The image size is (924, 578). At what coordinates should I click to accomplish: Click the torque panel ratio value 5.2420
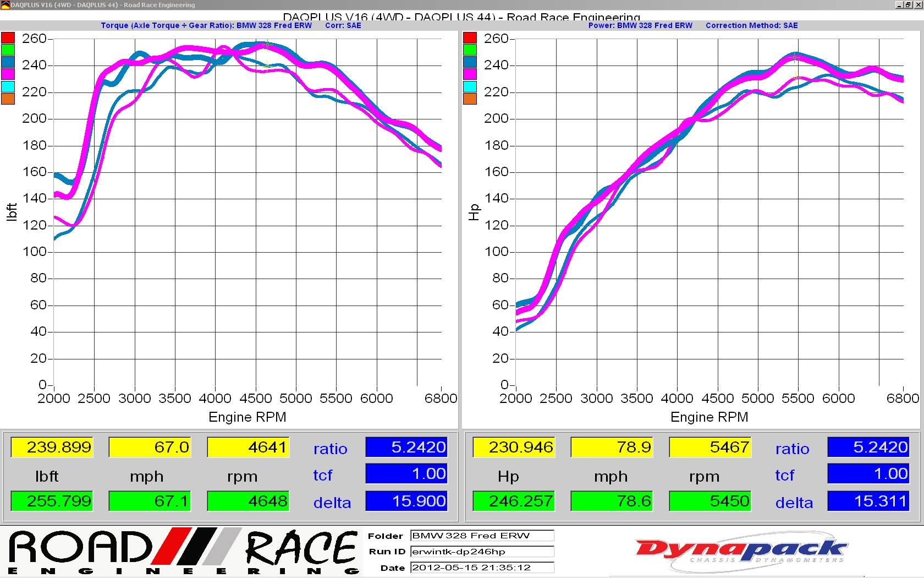click(x=406, y=447)
